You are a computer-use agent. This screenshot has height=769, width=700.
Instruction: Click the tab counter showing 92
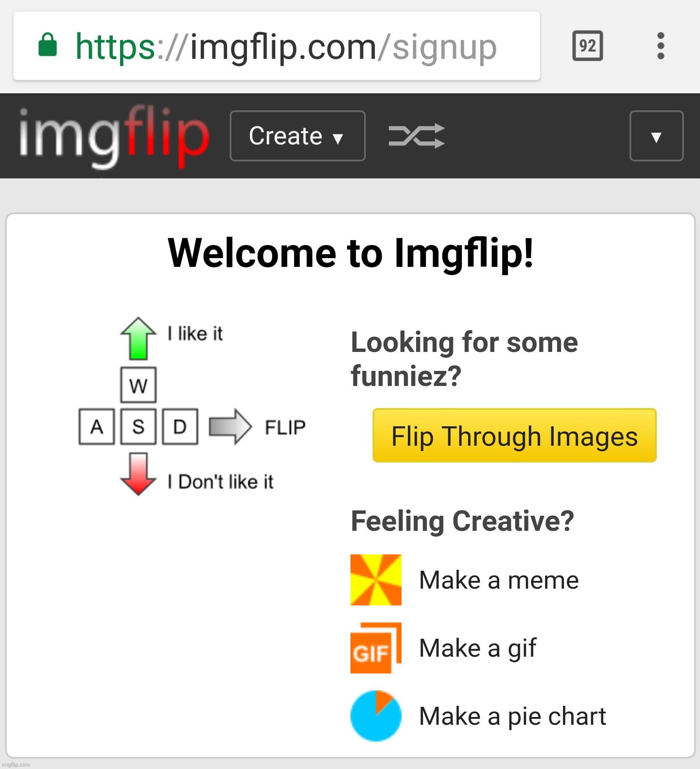click(x=588, y=46)
